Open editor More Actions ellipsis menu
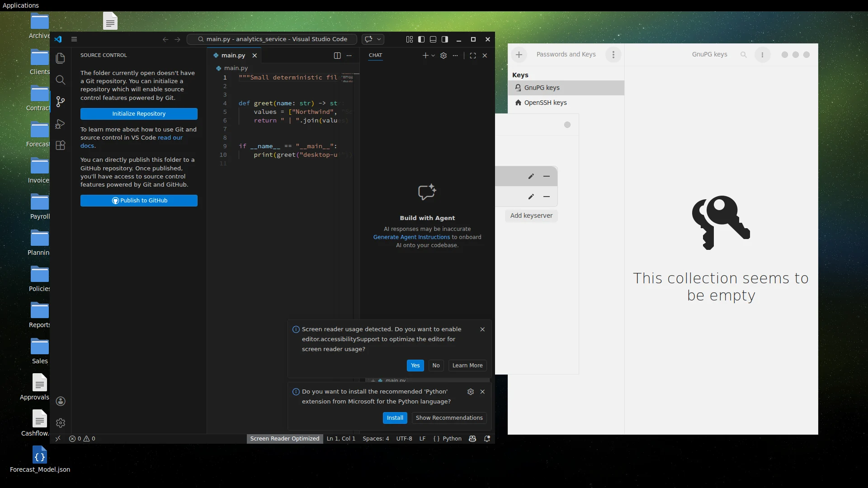Screen dimensions: 868x488 tap(349, 56)
